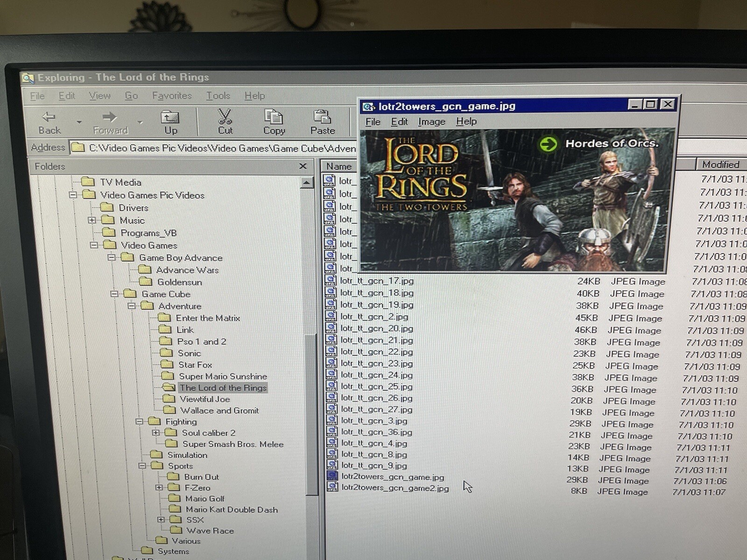Select the Goldensun folder
This screenshot has width=747, height=560.
pos(180,282)
